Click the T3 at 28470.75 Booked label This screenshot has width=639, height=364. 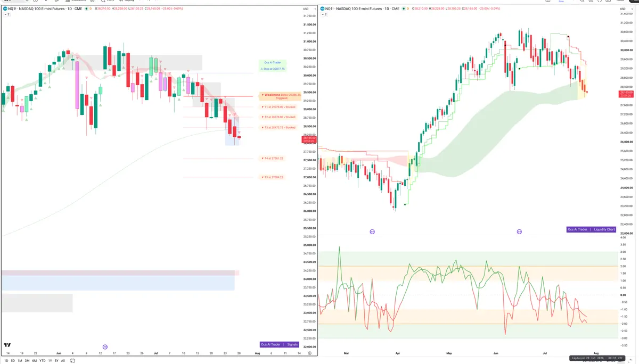(x=278, y=127)
